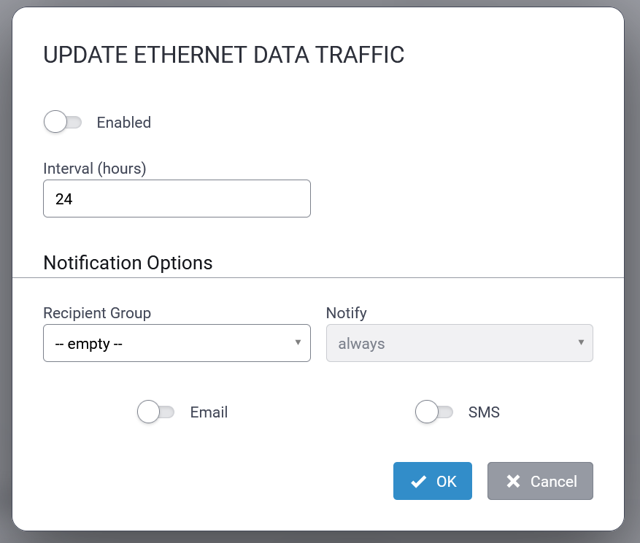Click the Notify dropdown arrow
The width and height of the screenshot is (640, 543).
click(581, 343)
